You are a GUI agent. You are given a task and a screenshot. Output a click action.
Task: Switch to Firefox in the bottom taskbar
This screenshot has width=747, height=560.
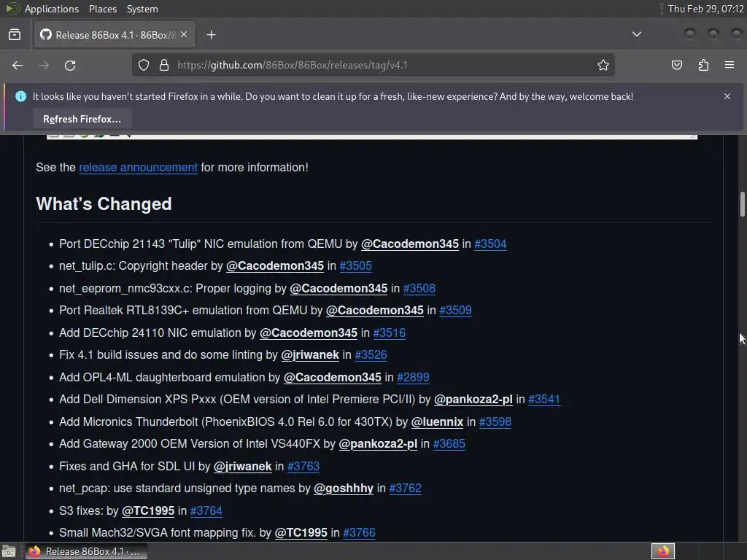[x=86, y=551]
